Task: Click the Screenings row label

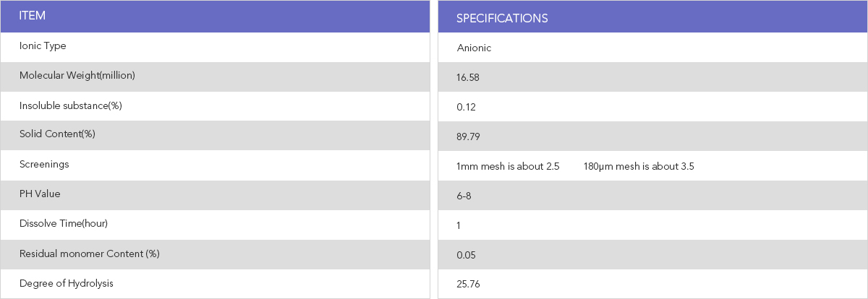Action: [44, 164]
